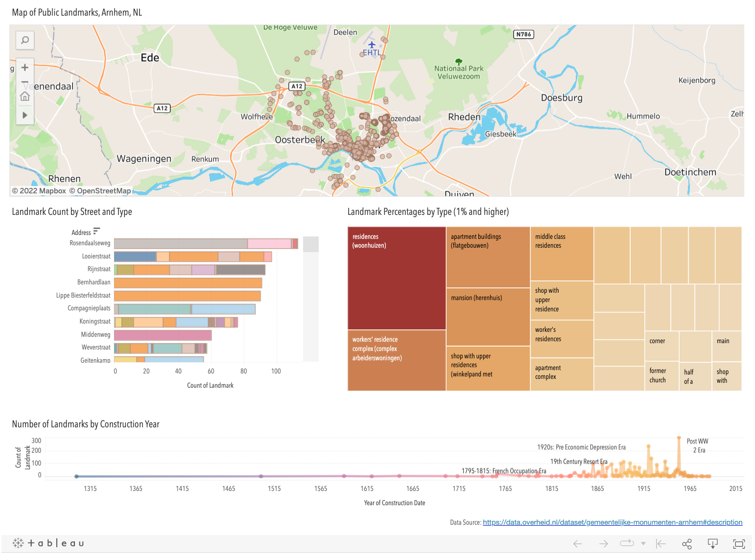This screenshot has width=755, height=560.
Task: Click the Download icon in bottom toolbar
Action: point(712,543)
